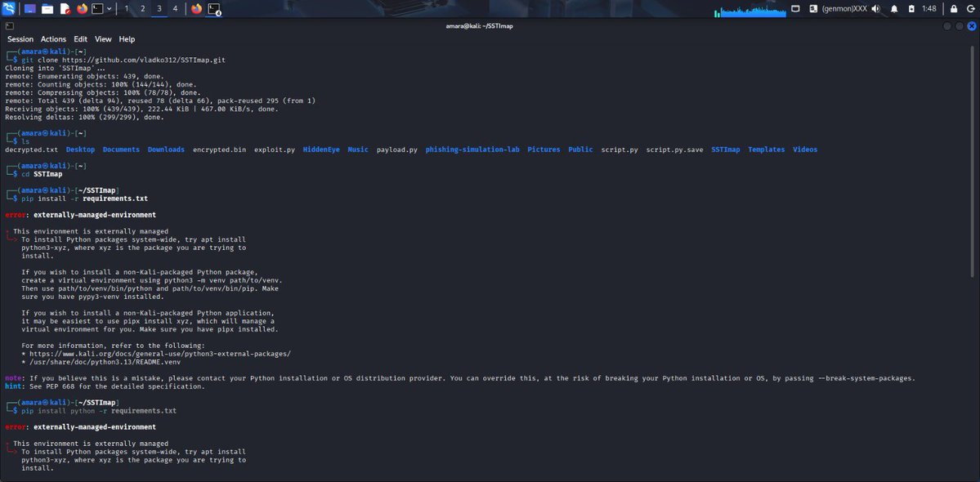Click the Downloads folder in ls output
This screenshot has width=980, height=482.
[166, 150]
